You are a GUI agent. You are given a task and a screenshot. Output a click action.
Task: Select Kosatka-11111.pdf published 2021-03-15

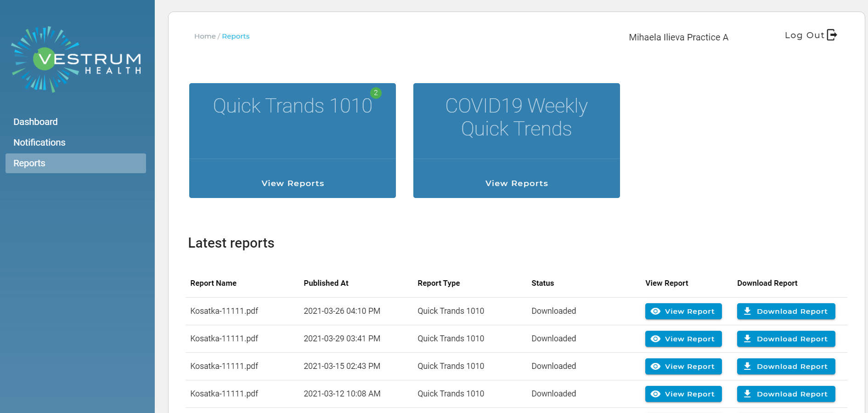click(224, 366)
